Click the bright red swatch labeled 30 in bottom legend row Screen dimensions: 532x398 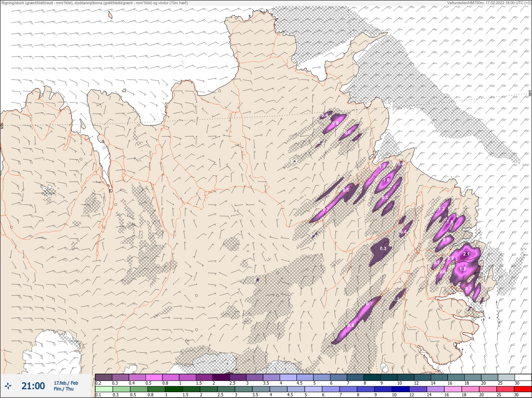click(x=522, y=389)
